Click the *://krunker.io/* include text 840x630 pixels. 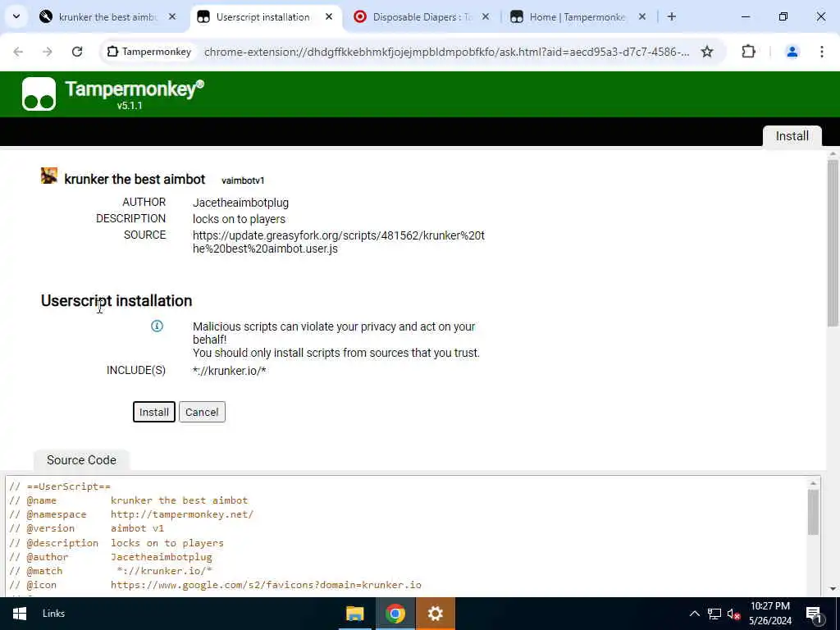tap(230, 371)
